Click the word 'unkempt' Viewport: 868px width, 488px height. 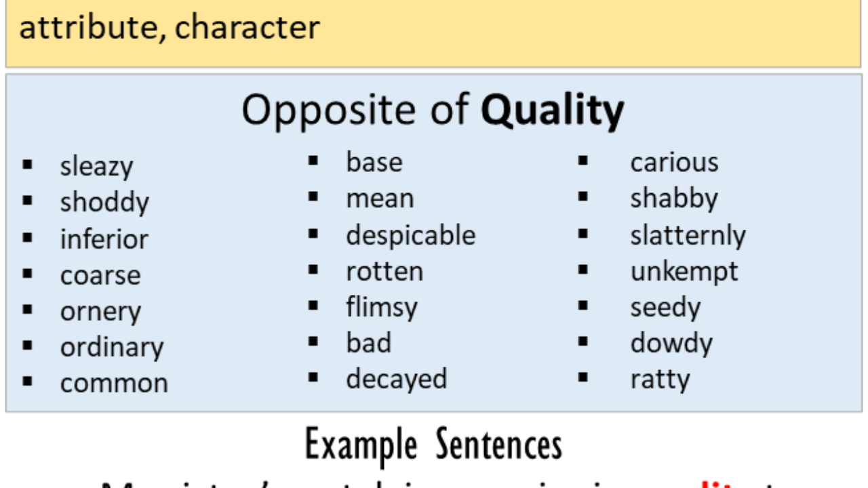[684, 272]
